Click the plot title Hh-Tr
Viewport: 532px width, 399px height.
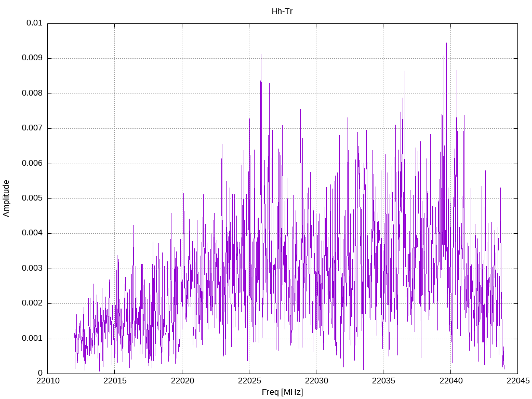(282, 11)
